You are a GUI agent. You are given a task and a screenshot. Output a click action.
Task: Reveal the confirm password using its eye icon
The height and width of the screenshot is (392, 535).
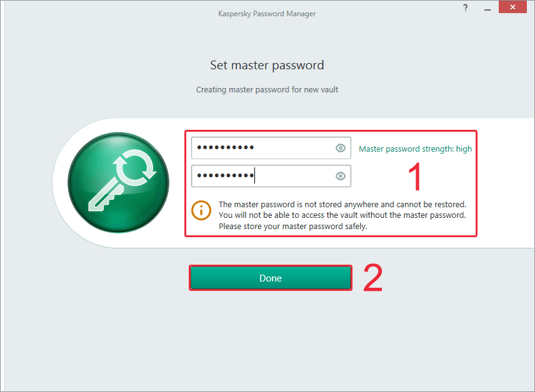click(x=341, y=176)
